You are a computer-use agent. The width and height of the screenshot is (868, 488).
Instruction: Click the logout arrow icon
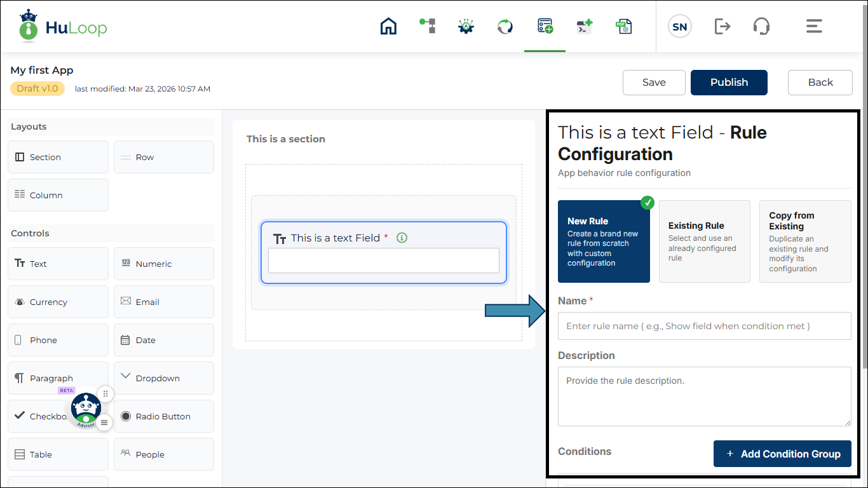[x=722, y=26]
